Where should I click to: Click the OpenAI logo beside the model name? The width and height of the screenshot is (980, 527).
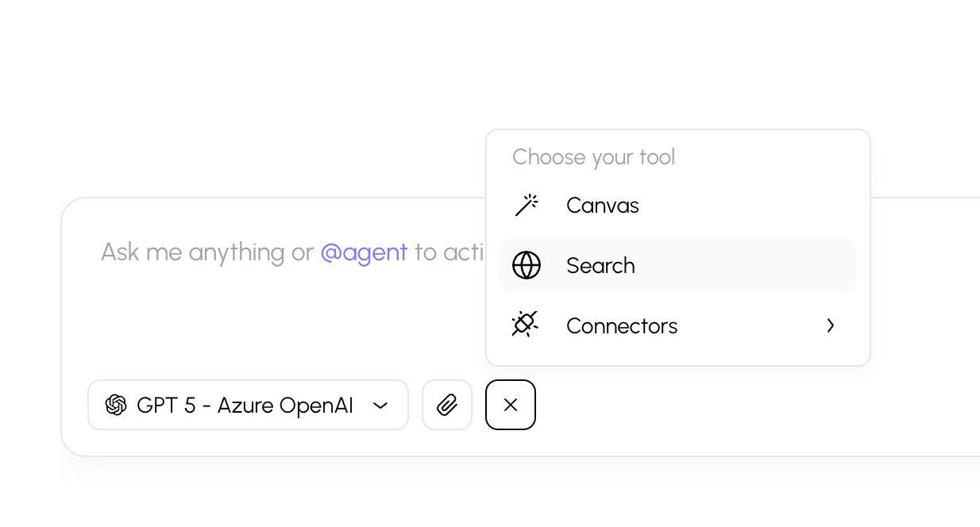click(x=116, y=405)
